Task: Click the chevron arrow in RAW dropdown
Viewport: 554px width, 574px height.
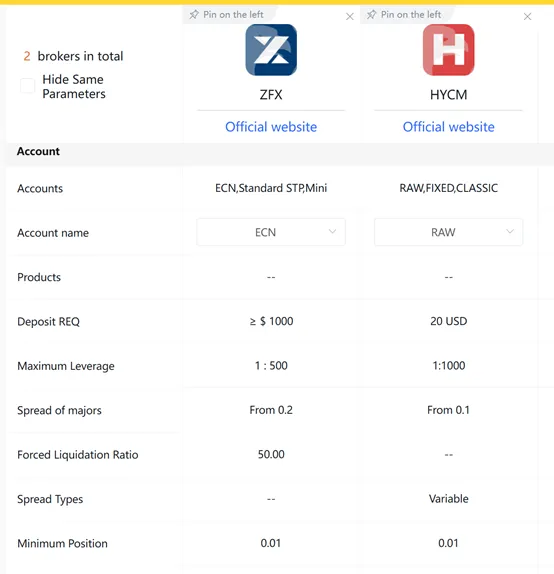Action: 510,231
